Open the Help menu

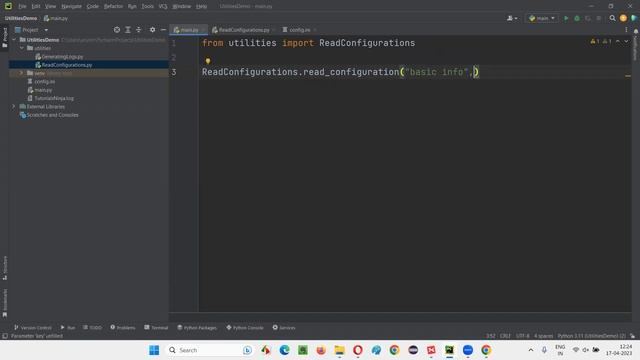point(202,6)
